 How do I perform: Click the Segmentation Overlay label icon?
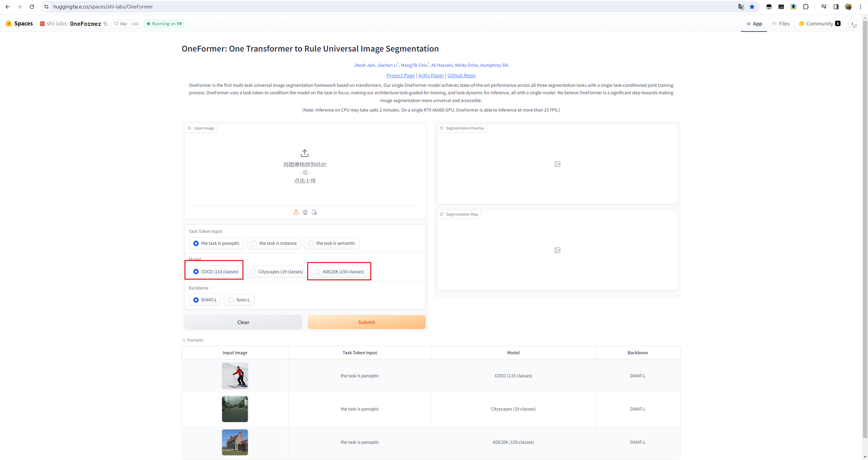[442, 128]
